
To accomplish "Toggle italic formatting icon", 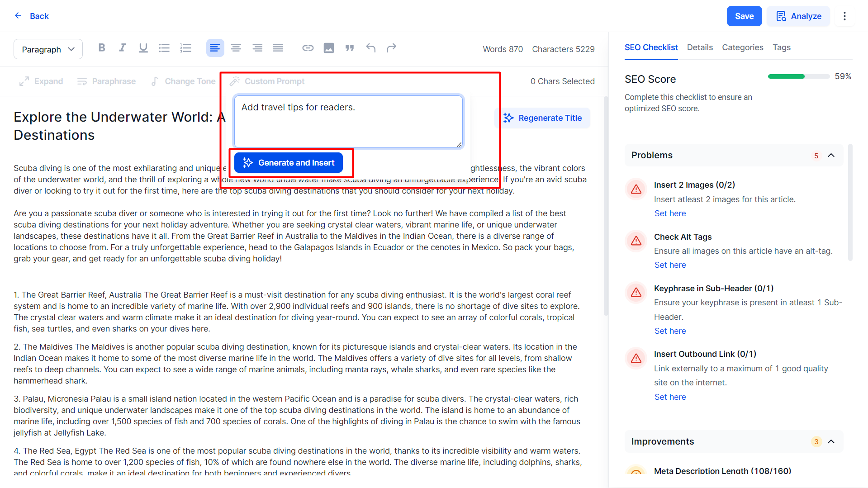I will point(123,48).
